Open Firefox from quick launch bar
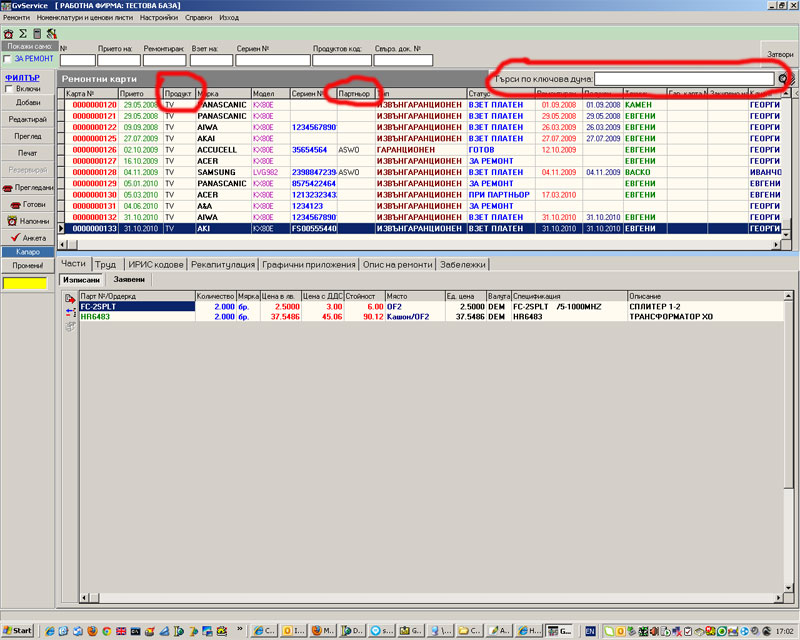 click(92, 631)
